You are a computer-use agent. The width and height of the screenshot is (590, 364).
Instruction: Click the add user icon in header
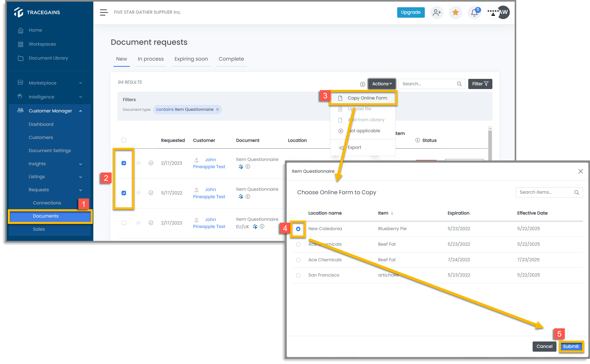tap(436, 12)
